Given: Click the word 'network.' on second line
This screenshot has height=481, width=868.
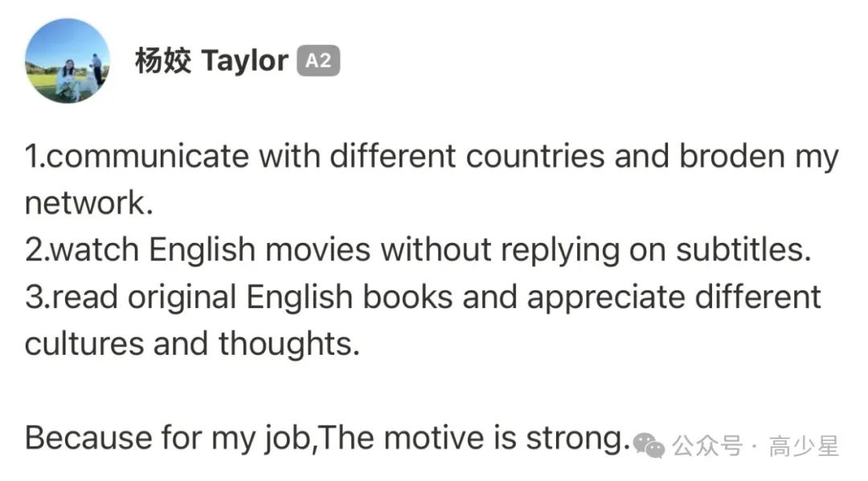Looking at the screenshot, I should coord(89,203).
